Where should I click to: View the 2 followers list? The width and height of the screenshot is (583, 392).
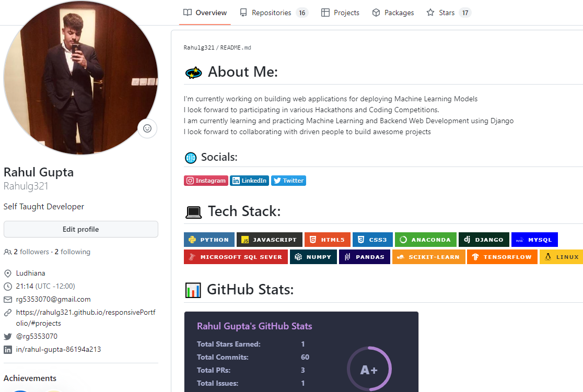31,252
